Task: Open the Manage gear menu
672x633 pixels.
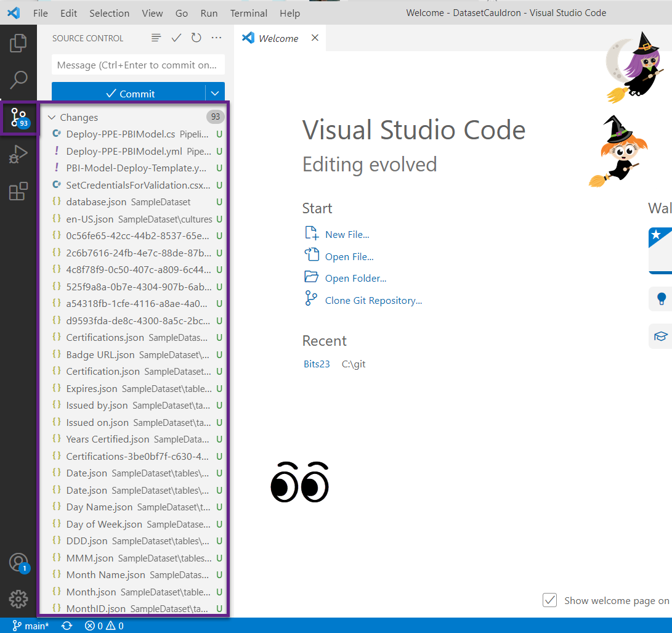Action: pos(18,598)
